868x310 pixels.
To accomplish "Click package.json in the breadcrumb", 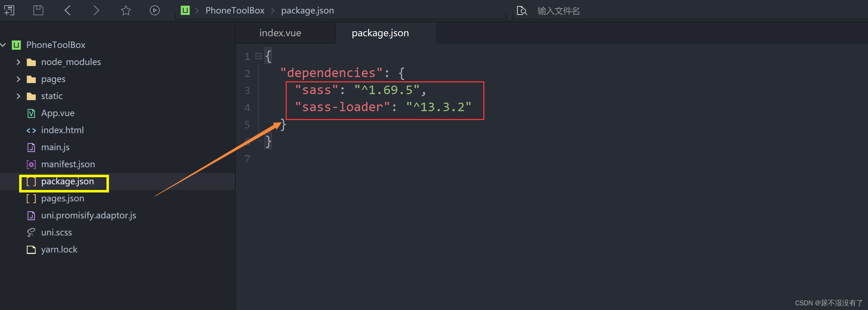I will coord(307,11).
